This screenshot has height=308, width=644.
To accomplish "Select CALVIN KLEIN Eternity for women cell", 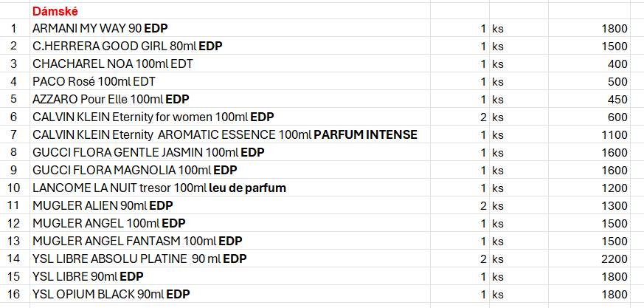I will [x=230, y=117].
